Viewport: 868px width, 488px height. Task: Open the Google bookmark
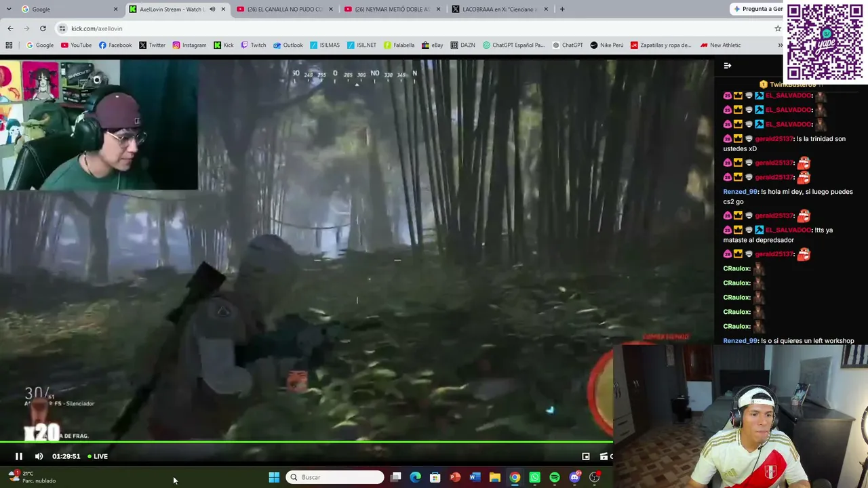[40, 45]
